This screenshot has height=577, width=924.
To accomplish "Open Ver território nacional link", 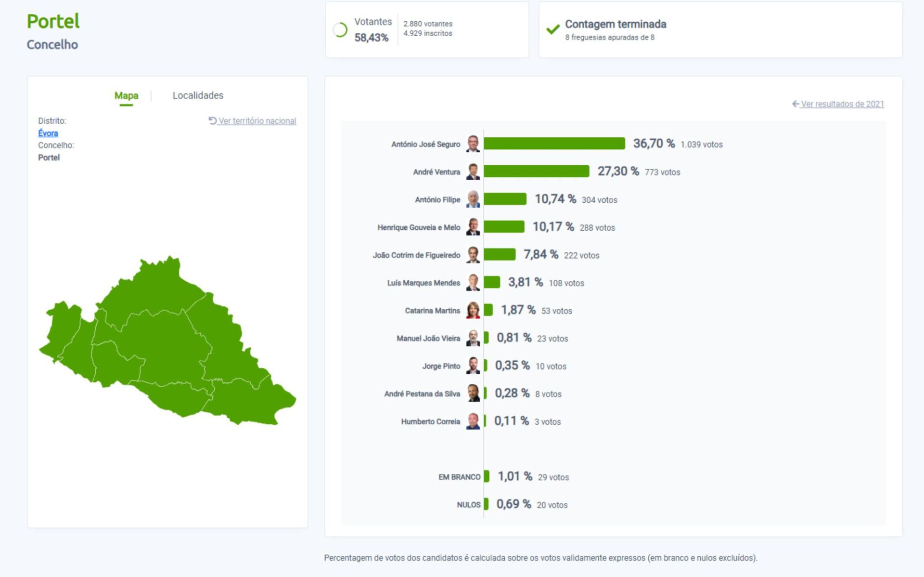I will (x=257, y=121).
